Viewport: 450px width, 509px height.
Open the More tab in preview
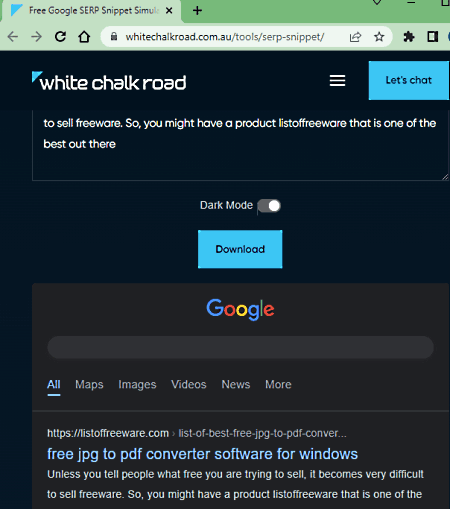pos(278,384)
